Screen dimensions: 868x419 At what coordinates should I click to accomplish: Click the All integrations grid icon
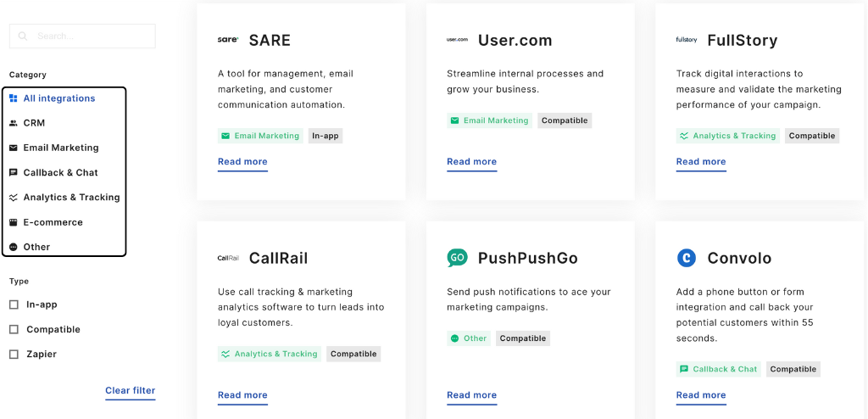pyautogui.click(x=14, y=98)
